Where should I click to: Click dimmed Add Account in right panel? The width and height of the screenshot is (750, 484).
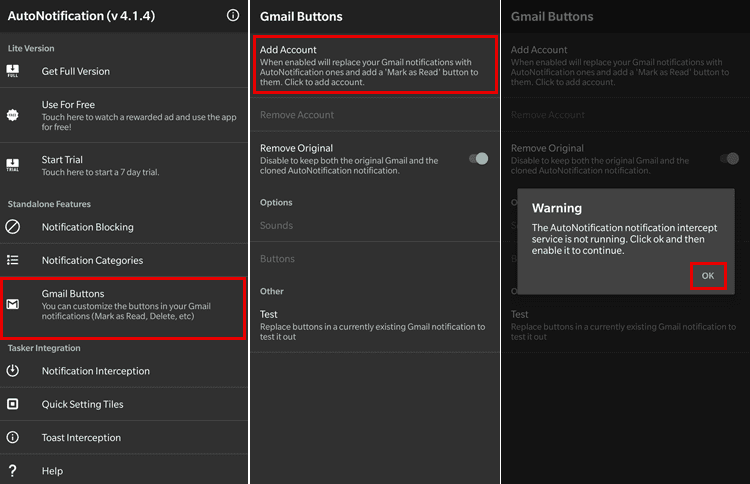[626, 65]
